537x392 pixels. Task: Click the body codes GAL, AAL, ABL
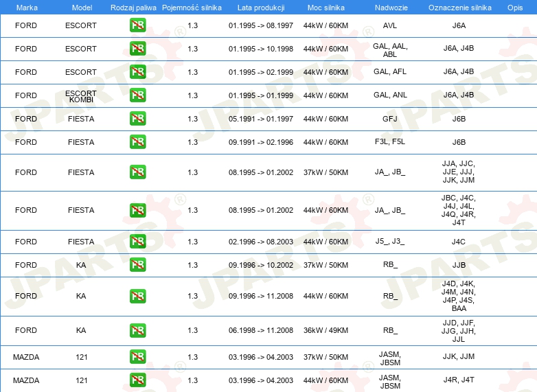click(390, 50)
